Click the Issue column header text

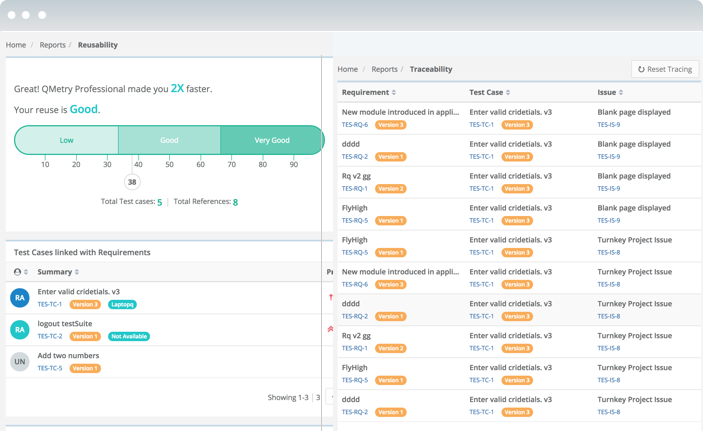[606, 92]
